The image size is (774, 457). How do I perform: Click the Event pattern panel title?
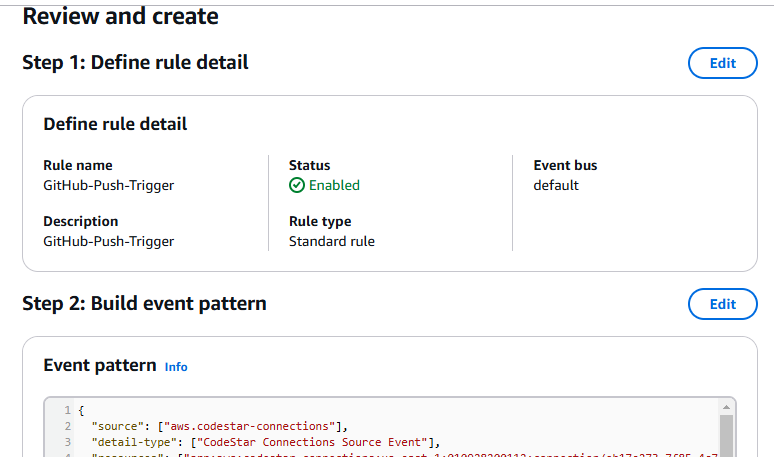coord(100,365)
